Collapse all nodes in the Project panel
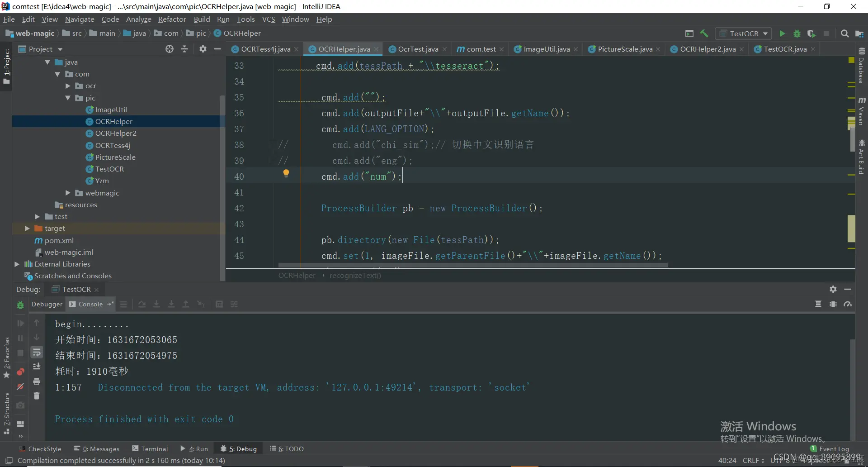868x467 pixels. (184, 49)
